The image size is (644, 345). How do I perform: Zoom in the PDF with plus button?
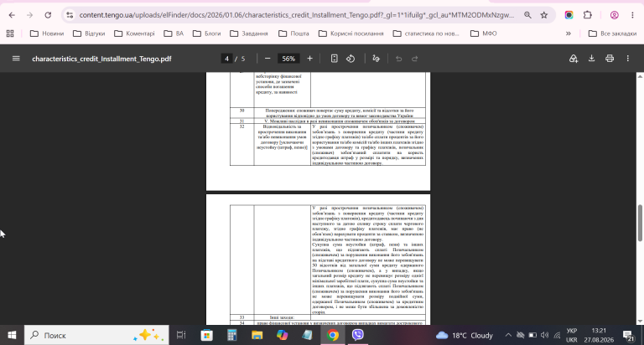pyautogui.click(x=309, y=59)
